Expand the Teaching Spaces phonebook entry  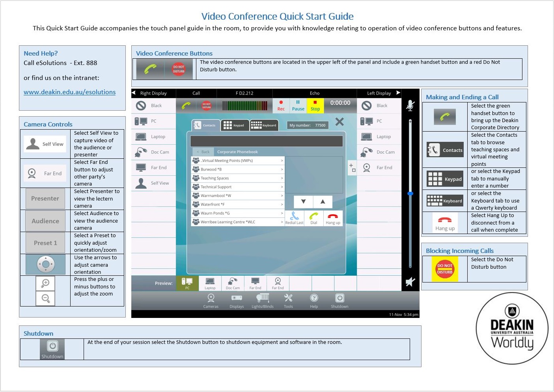click(x=238, y=178)
